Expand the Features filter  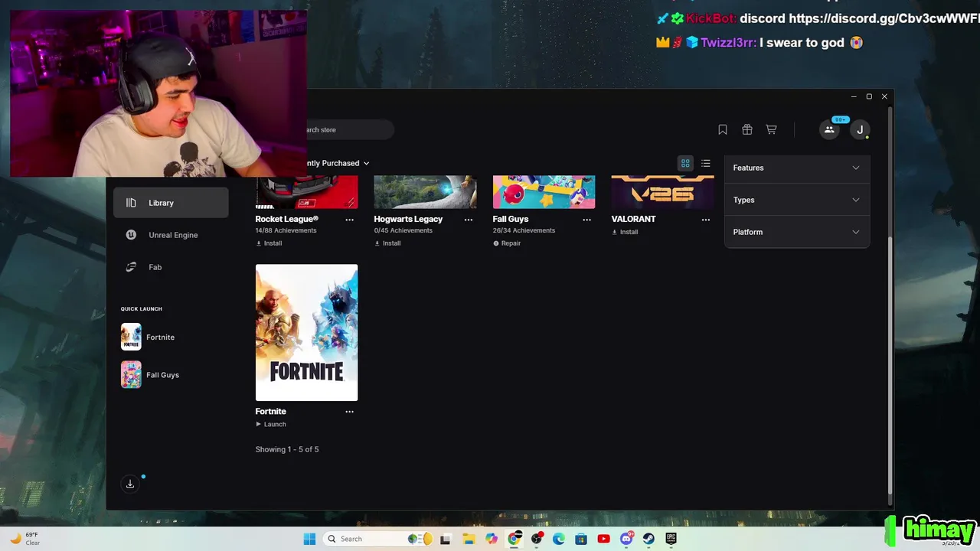796,168
